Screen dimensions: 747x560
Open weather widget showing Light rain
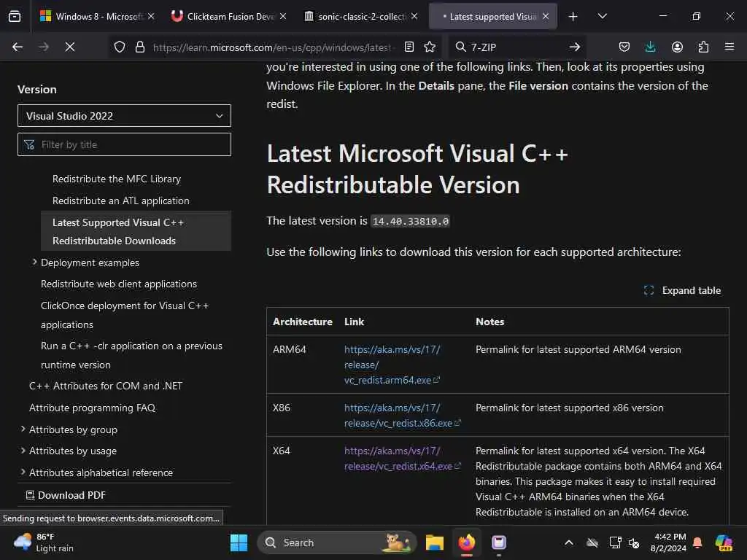point(44,542)
